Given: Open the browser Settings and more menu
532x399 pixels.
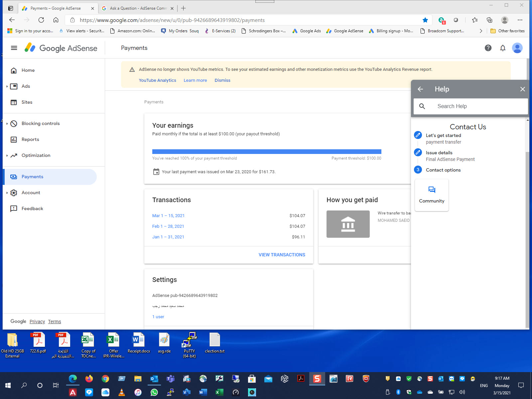Looking at the screenshot, I should pyautogui.click(x=520, y=20).
